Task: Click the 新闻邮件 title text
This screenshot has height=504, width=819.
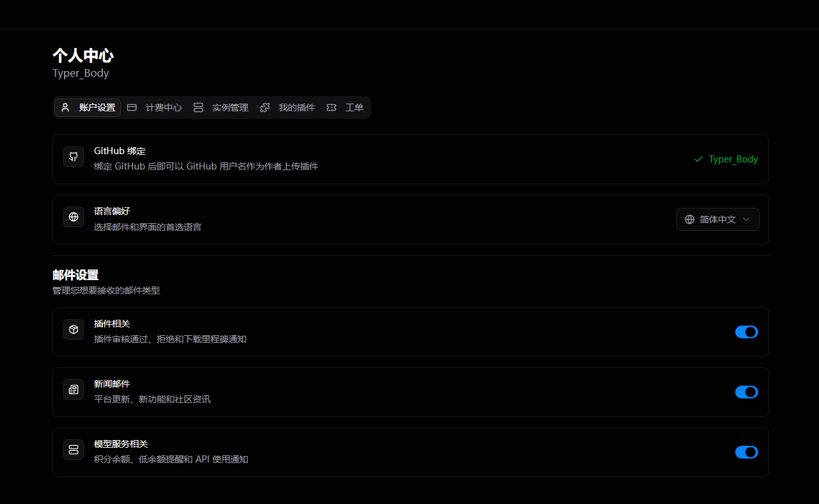Action: coord(112,384)
